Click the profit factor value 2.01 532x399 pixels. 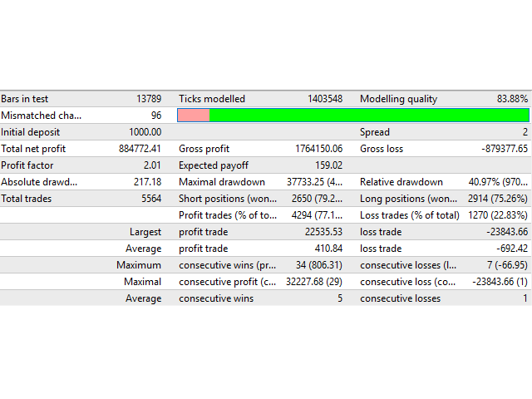click(152, 165)
